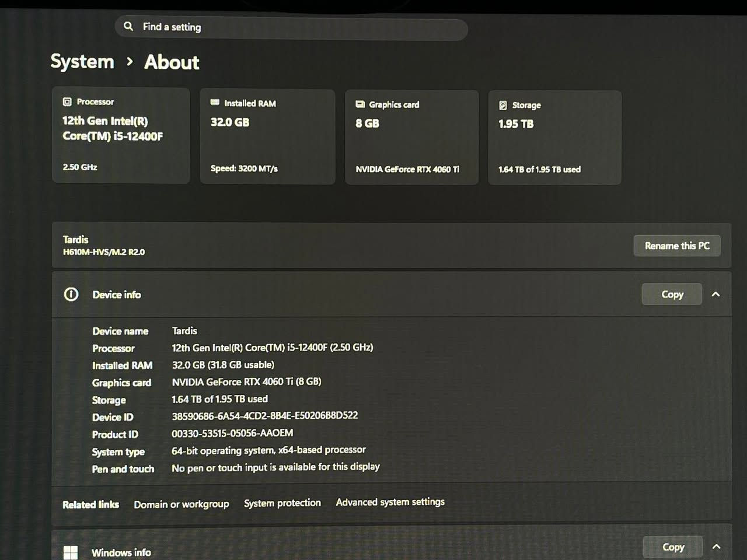The width and height of the screenshot is (747, 560).
Task: Click device name value Tardis
Action: coord(184,331)
